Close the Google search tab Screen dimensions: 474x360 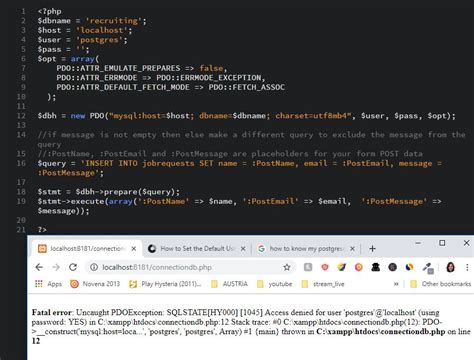click(352, 249)
